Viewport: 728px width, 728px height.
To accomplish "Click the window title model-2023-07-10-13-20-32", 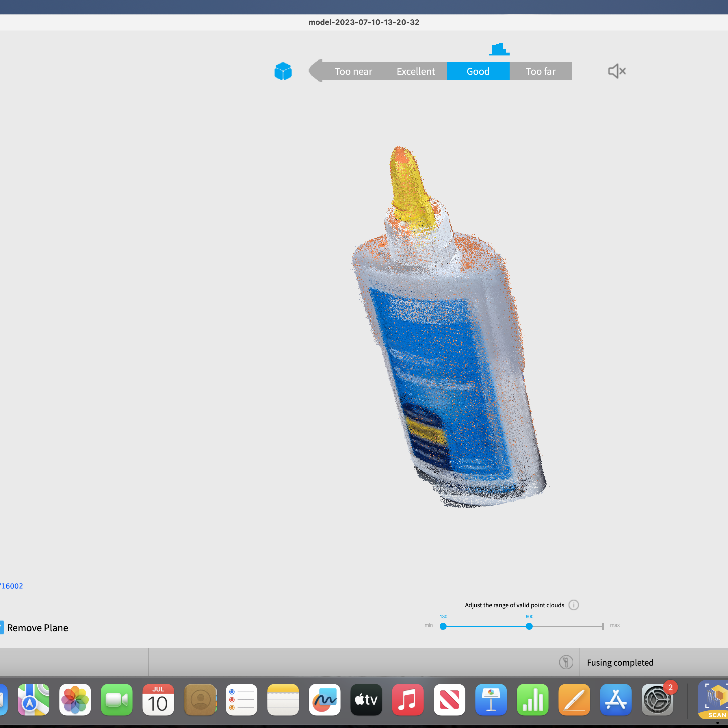I will (364, 22).
